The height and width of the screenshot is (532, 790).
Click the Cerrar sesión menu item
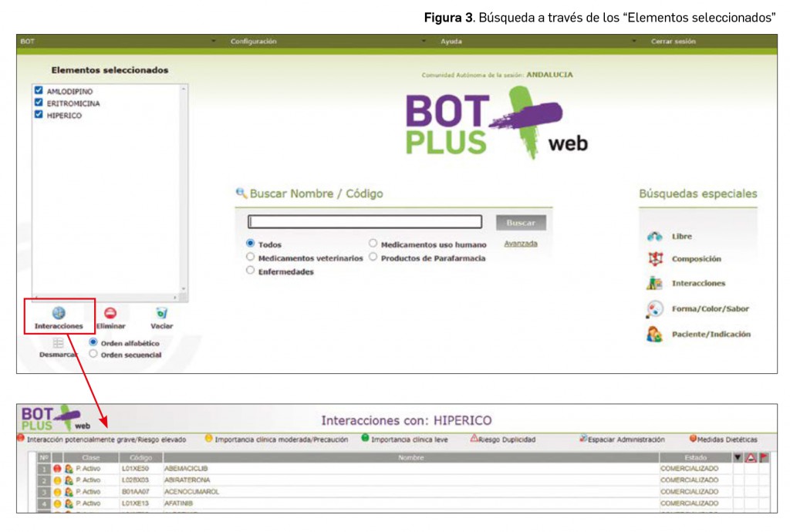(x=673, y=42)
